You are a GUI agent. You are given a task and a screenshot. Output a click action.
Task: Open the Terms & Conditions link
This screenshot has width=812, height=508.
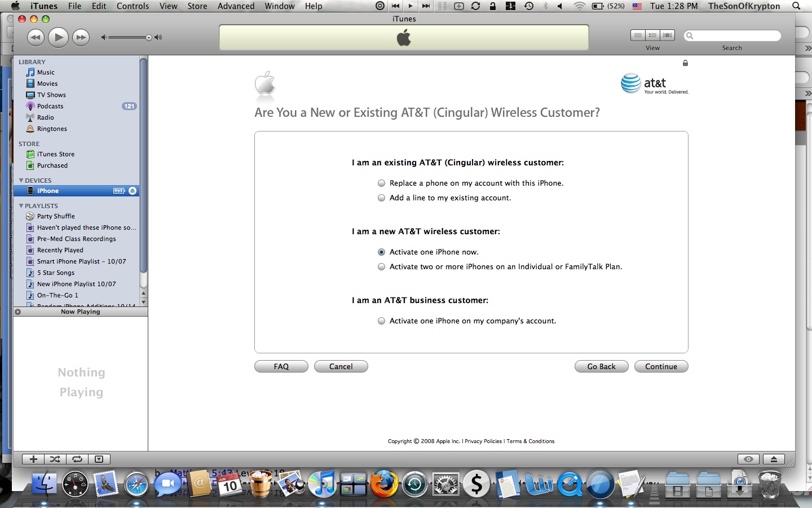pyautogui.click(x=531, y=441)
